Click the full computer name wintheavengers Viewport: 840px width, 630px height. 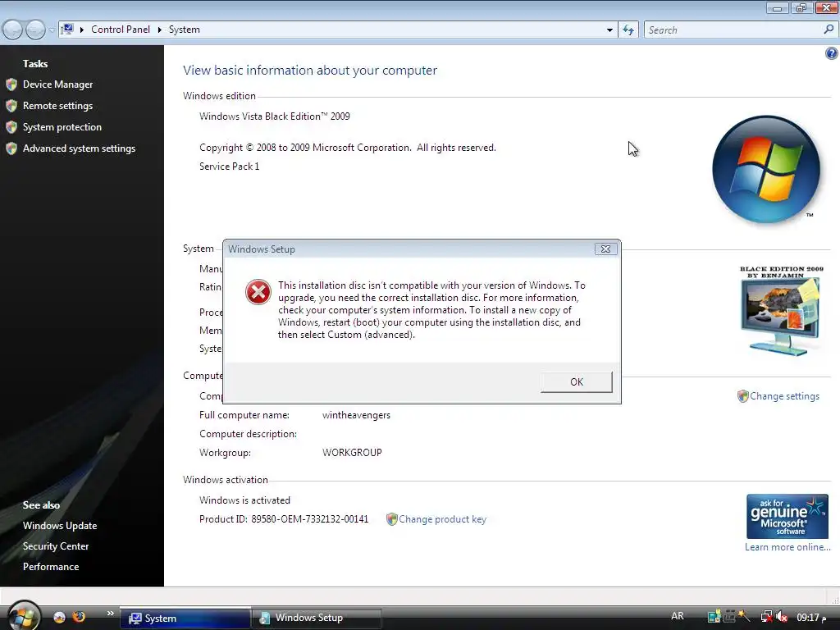(356, 415)
